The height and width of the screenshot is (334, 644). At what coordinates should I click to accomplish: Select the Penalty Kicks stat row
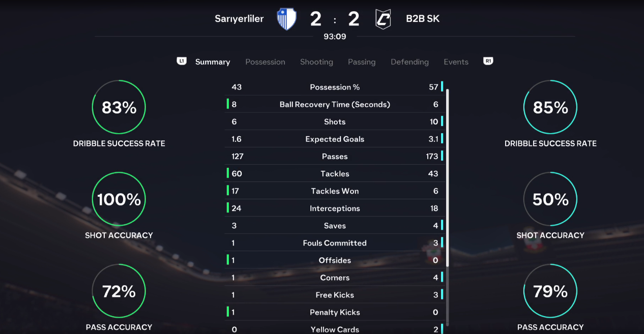point(335,312)
